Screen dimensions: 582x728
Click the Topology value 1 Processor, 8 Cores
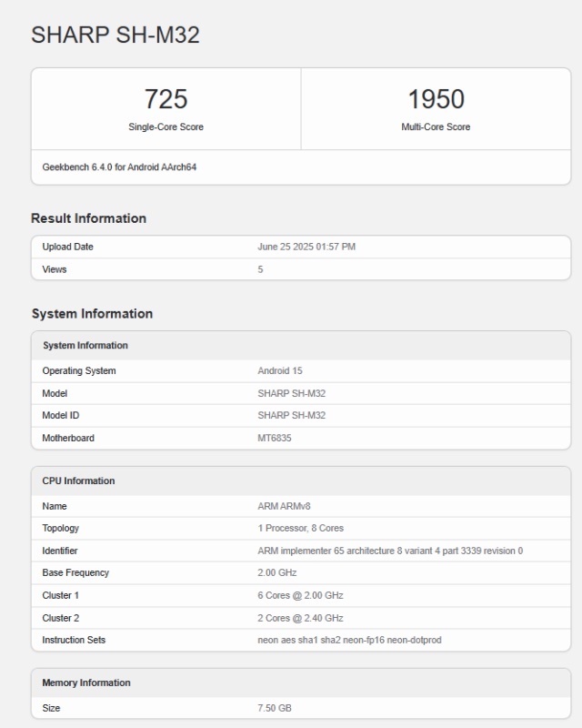pyautogui.click(x=301, y=528)
